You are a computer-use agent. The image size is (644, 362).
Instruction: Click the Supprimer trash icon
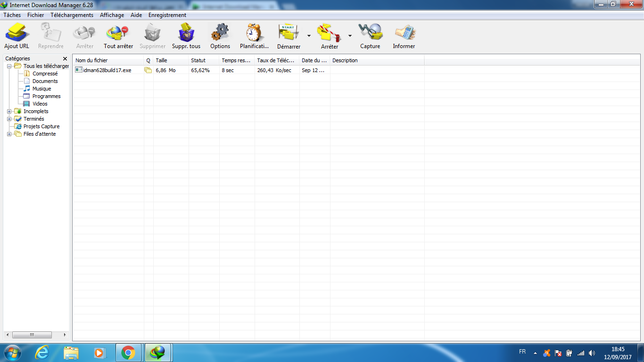tap(152, 33)
